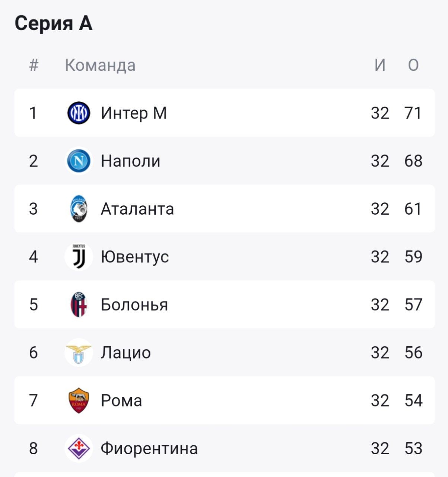
Task: Tap the Фиорентина team name
Action: [x=149, y=448]
